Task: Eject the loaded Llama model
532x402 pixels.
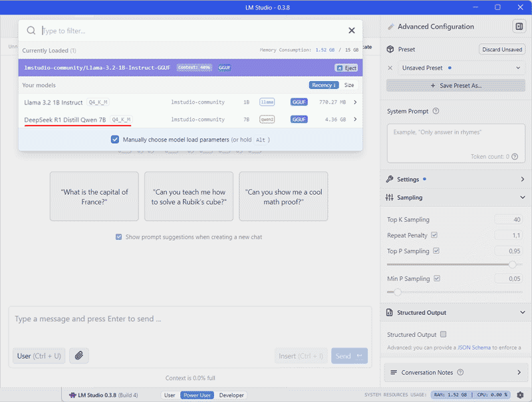Action: tap(346, 68)
